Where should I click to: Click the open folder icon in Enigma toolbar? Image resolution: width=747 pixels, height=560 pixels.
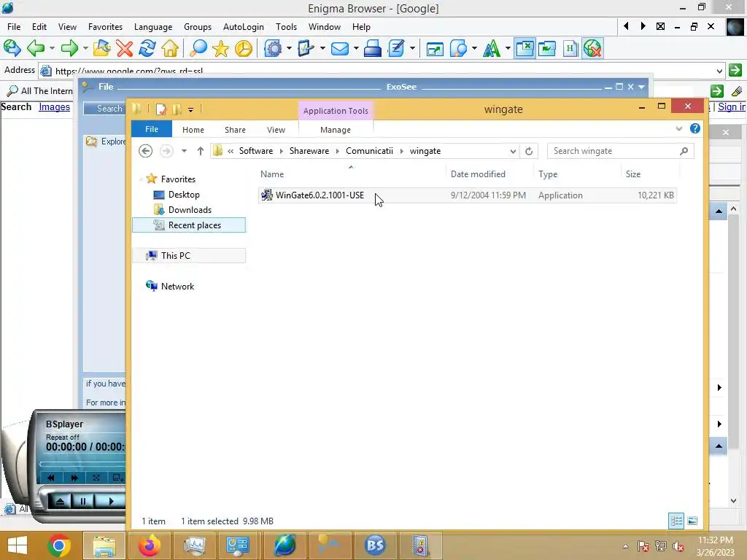click(101, 48)
